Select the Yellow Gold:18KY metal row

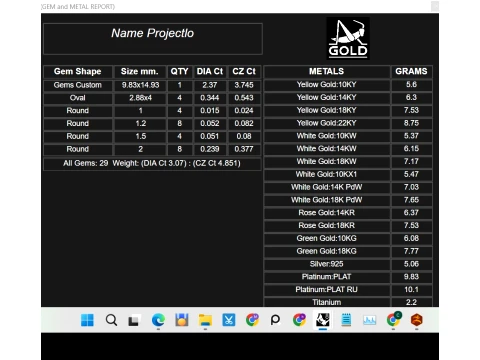pos(327,110)
